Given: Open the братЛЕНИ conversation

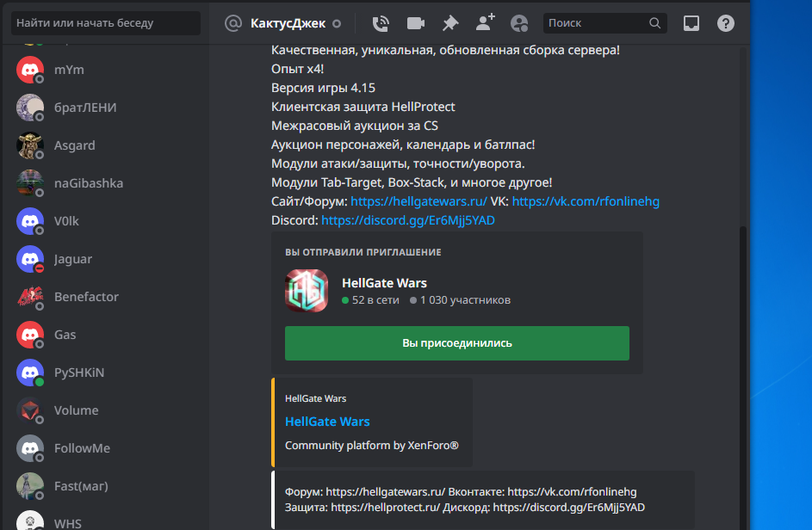Looking at the screenshot, I should [x=106, y=108].
